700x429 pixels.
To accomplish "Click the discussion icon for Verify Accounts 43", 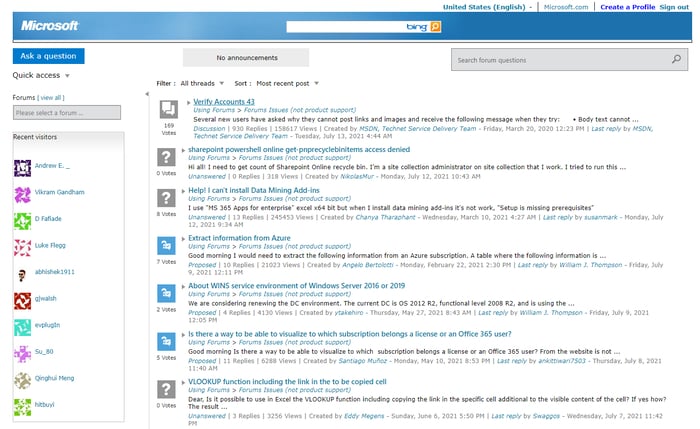I will point(169,109).
